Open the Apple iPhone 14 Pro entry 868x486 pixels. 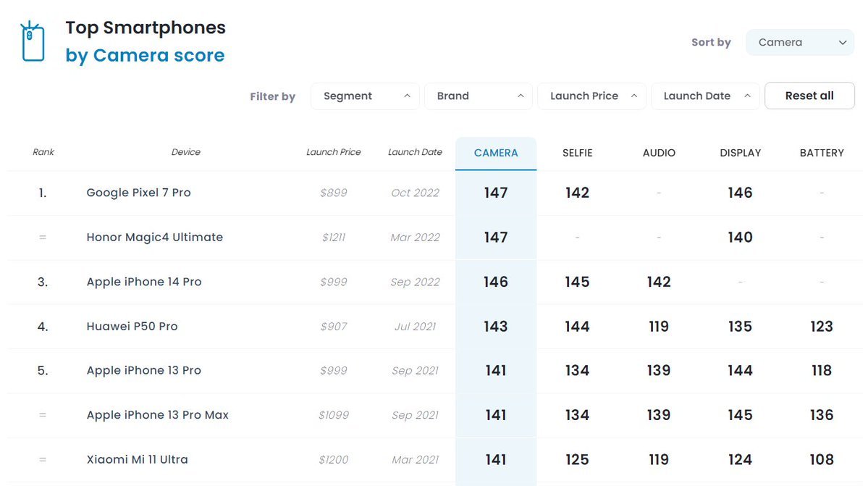(144, 282)
